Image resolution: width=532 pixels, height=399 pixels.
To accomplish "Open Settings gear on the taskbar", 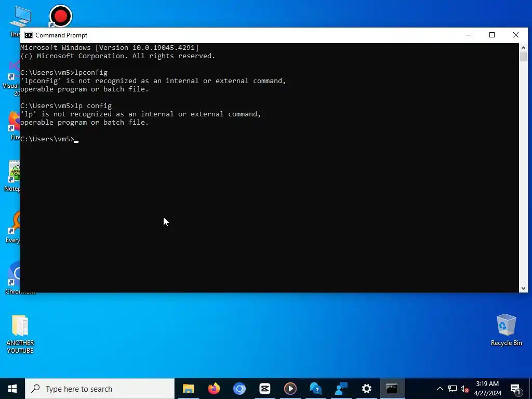I will [366, 389].
